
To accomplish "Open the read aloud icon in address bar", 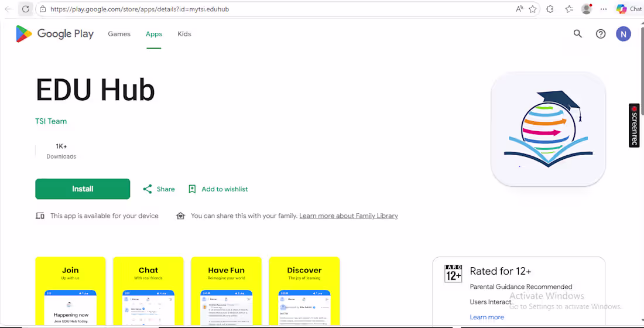I will [x=519, y=9].
